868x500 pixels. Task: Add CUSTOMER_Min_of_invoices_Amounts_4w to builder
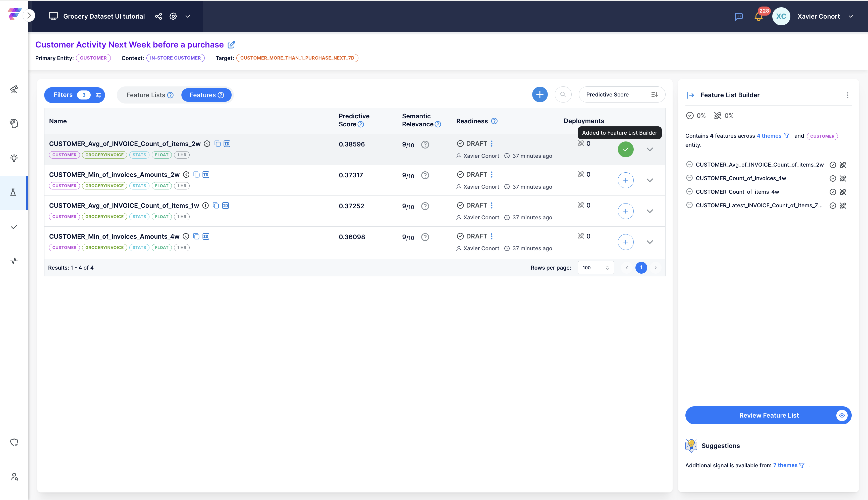pos(626,242)
